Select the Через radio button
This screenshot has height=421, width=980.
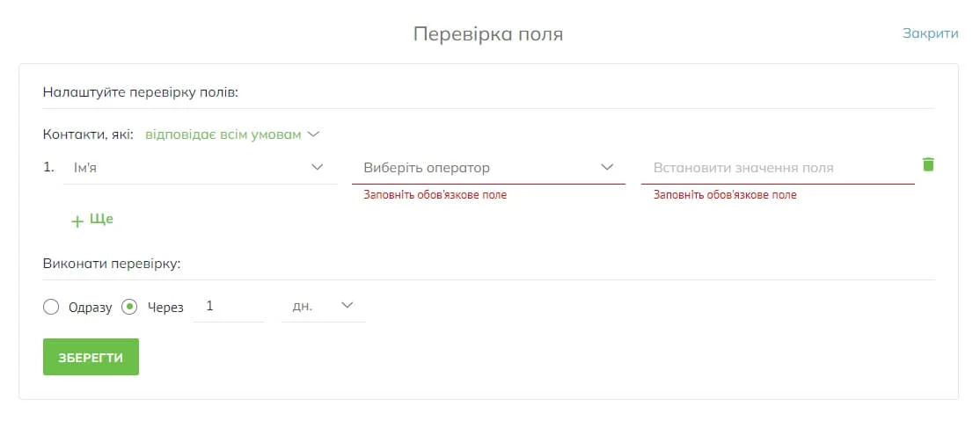coord(129,307)
